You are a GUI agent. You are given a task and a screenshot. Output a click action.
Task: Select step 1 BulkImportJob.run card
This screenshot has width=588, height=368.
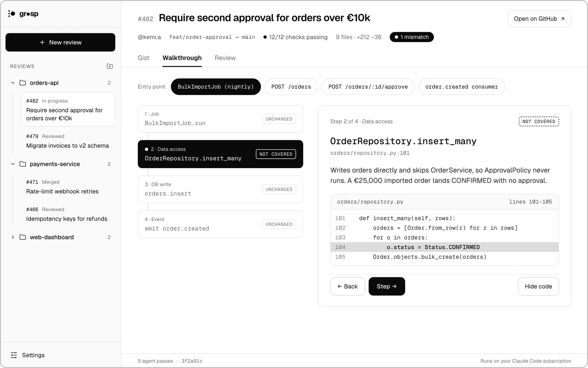pos(220,119)
